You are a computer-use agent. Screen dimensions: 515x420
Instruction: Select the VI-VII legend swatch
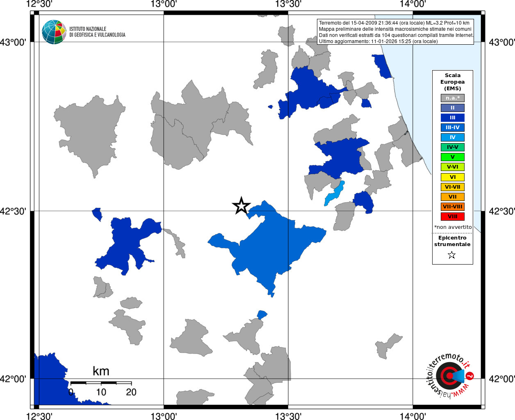pyautogui.click(x=453, y=187)
